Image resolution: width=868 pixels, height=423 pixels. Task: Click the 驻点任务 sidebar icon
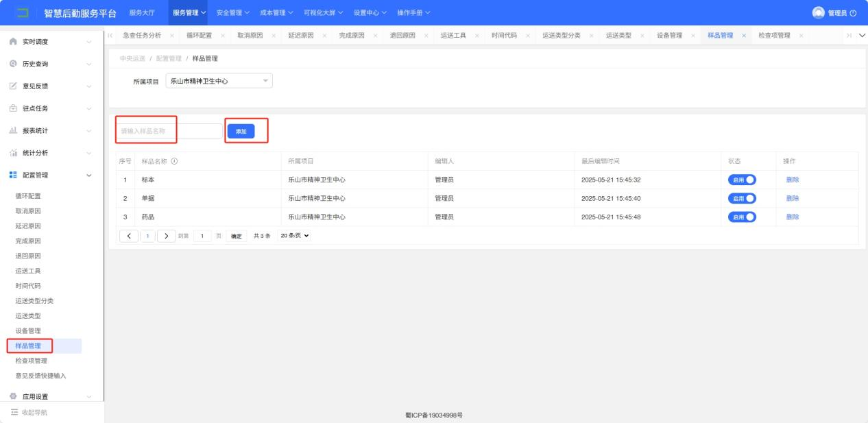13,108
